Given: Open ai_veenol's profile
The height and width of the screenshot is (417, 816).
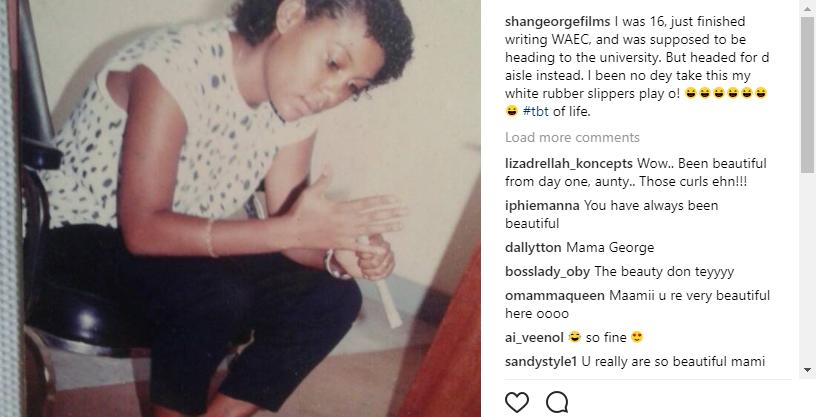Looking at the screenshot, I should pos(534,338).
